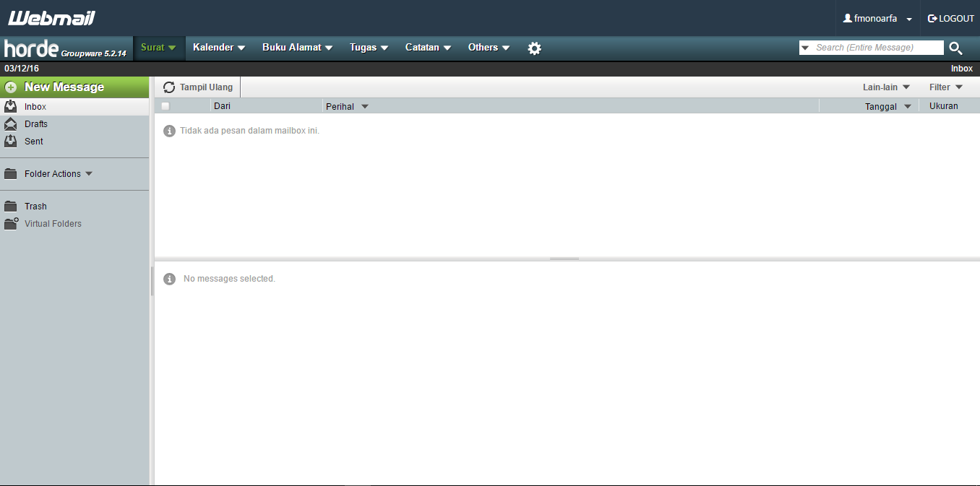
Task: Toggle the Tanggal sort order arrow
Action: (908, 105)
